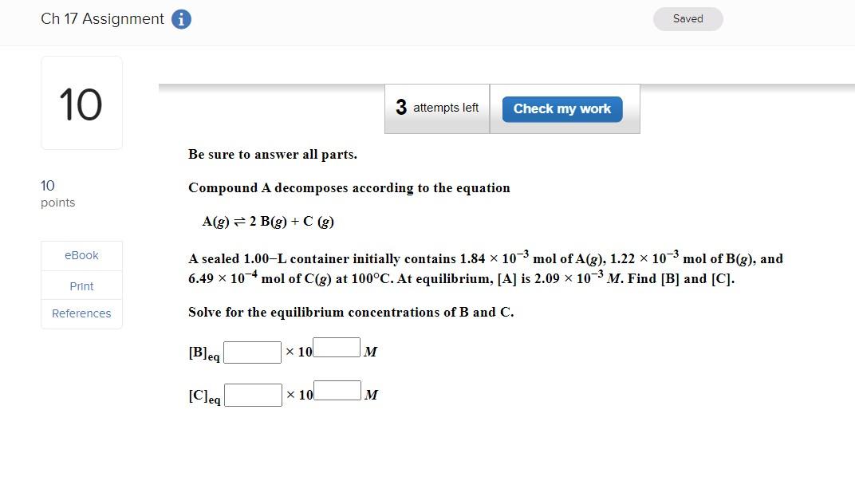Click inside the [C]eq coefficient input box
Viewport: 855px width, 504px height.
[x=252, y=394]
